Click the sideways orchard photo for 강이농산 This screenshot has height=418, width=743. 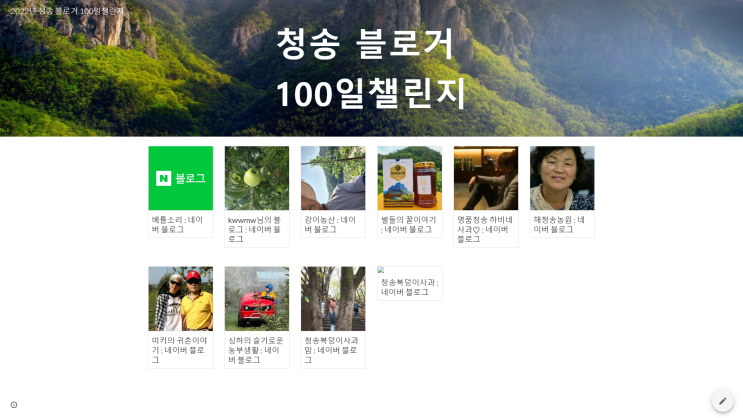[x=333, y=178]
